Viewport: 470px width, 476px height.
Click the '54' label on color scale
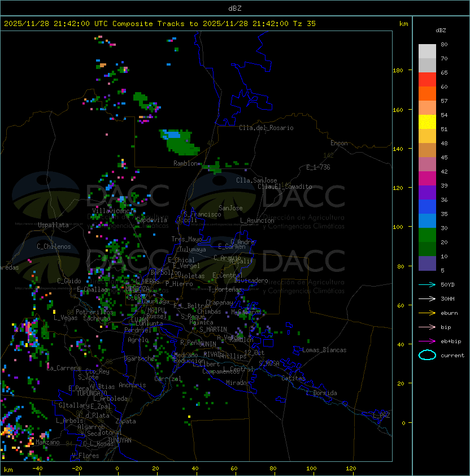[444, 115]
